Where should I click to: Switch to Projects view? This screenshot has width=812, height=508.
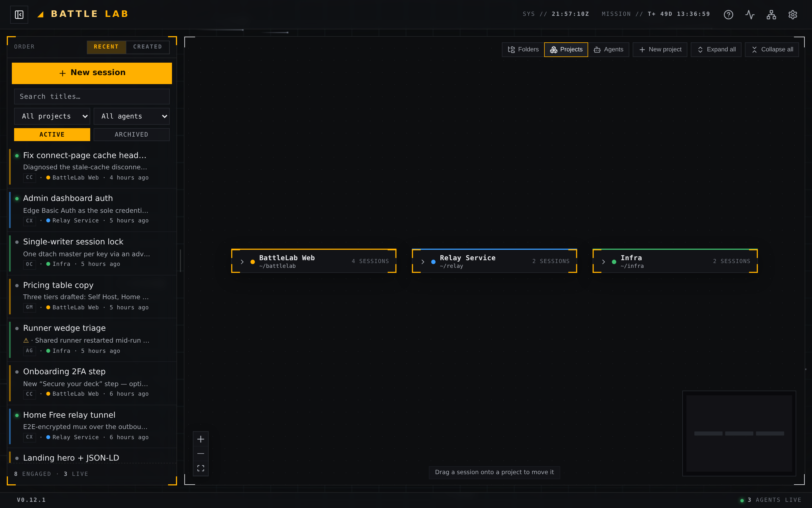click(x=566, y=50)
